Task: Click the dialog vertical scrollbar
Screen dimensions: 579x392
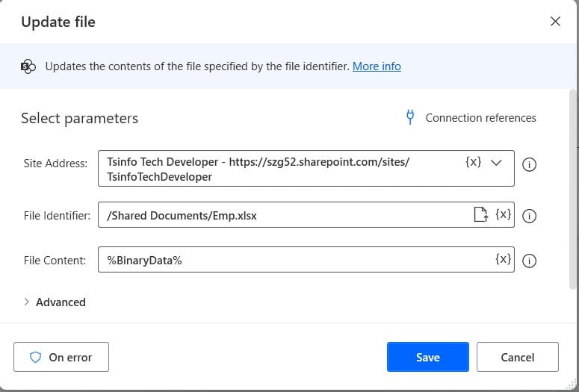Action: (573, 188)
